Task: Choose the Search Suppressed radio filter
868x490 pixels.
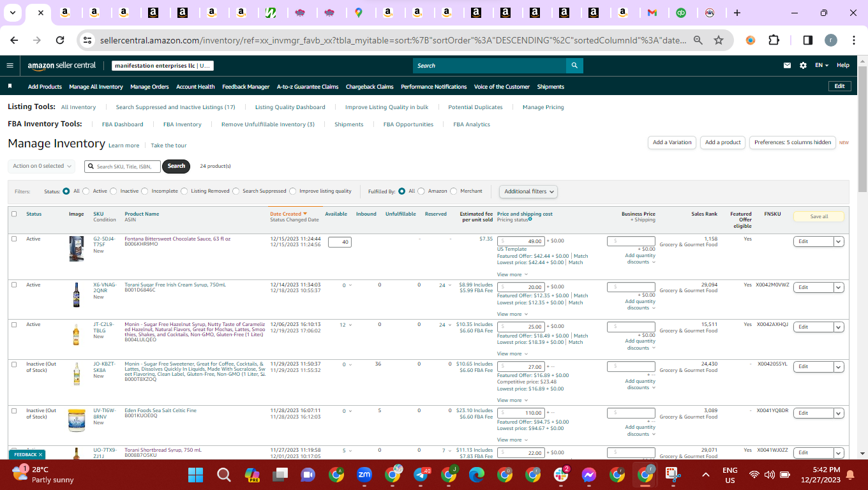Action: point(236,191)
